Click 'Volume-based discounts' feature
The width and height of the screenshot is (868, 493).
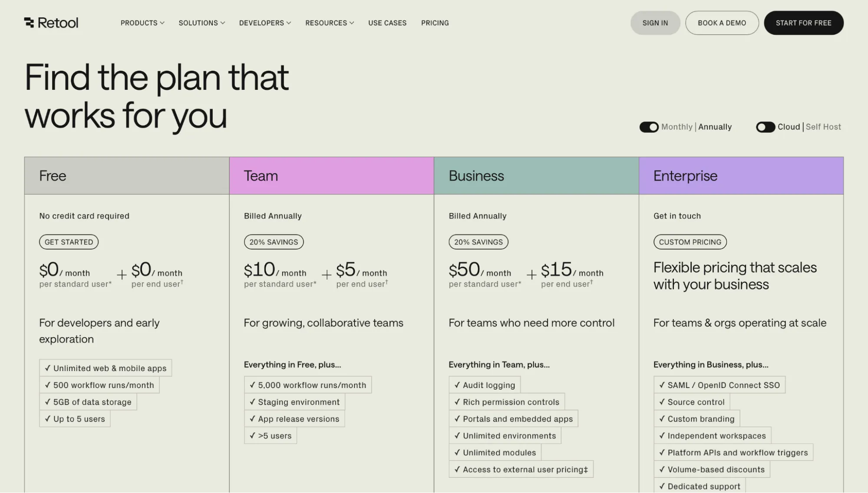click(712, 470)
